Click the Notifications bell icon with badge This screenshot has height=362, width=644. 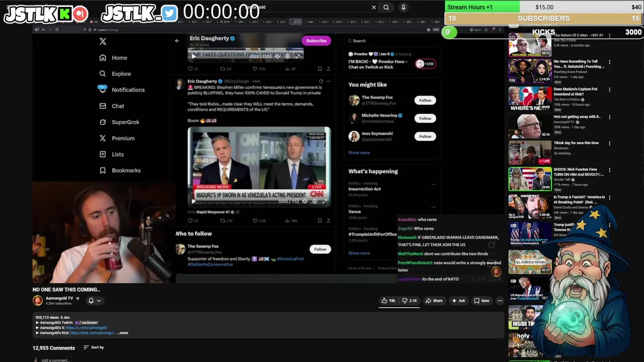click(103, 89)
